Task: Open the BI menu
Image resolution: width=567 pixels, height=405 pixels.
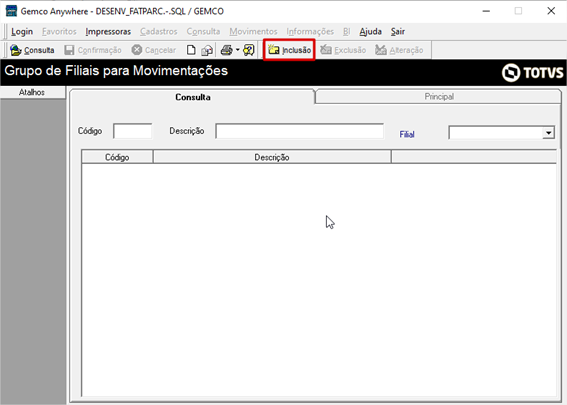Action: click(346, 31)
